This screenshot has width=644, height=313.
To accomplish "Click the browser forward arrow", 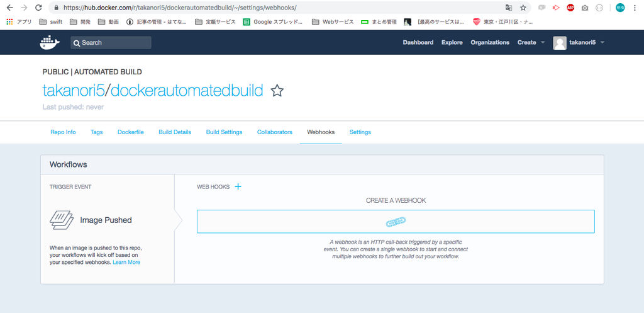I will click(24, 8).
